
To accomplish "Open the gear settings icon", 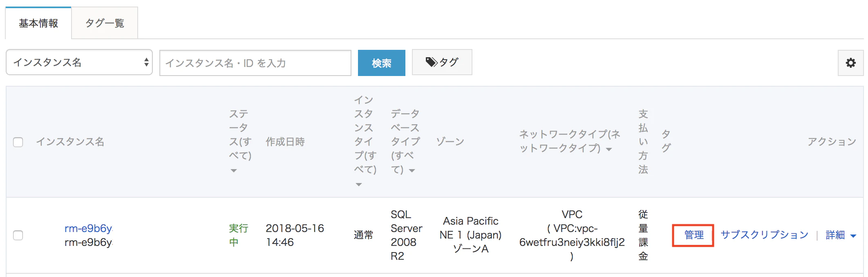I will [850, 63].
